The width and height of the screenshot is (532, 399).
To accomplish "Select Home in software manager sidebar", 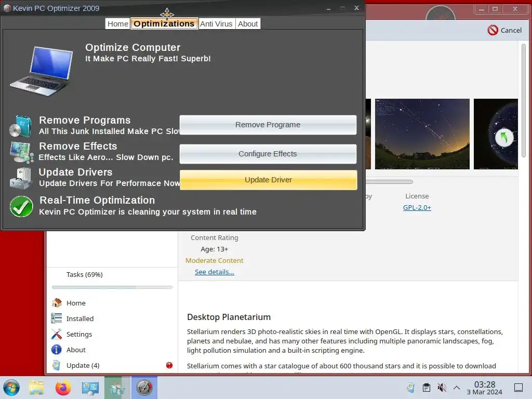I will [76, 303].
